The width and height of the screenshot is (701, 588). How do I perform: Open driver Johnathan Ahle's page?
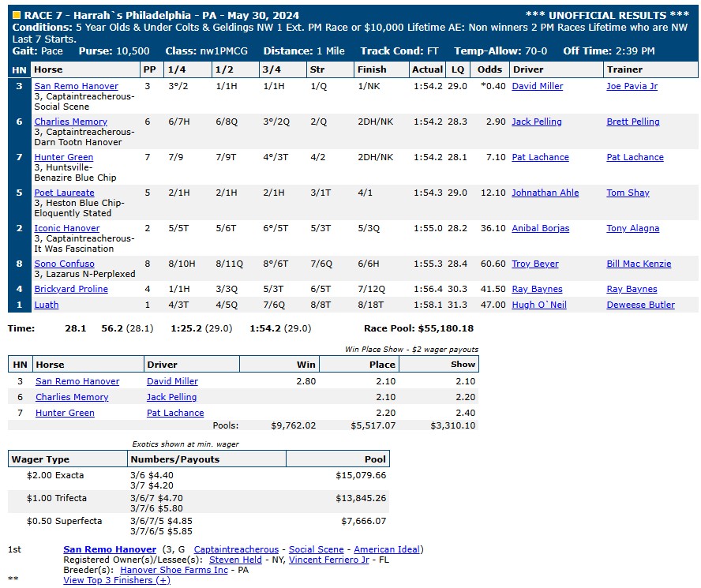pos(545,193)
